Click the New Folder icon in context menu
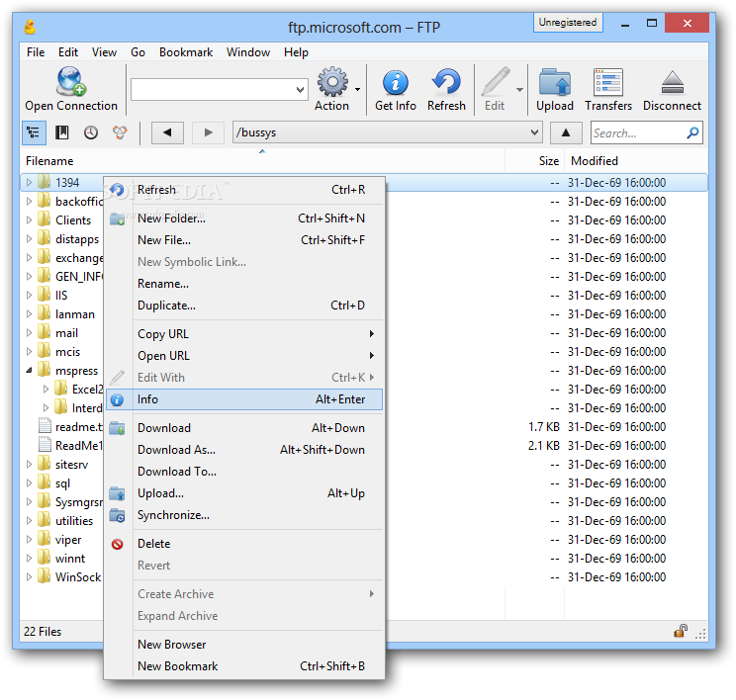This screenshot has height=700, width=736. click(118, 219)
